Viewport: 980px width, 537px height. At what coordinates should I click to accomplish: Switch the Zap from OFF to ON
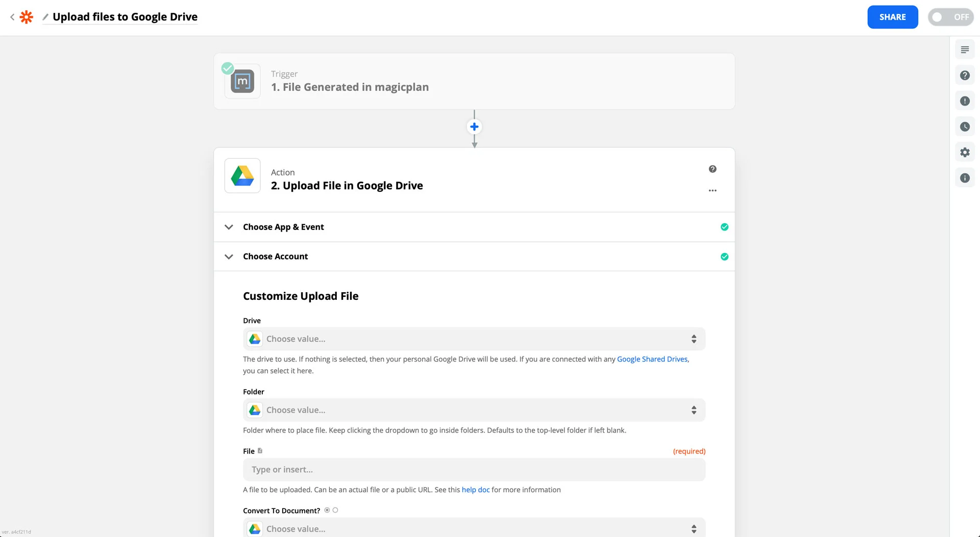[950, 17]
